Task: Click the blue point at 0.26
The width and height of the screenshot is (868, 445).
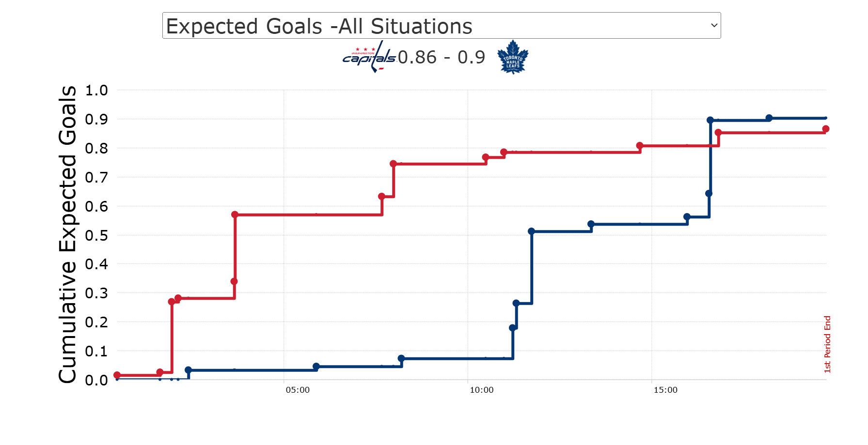Action: (516, 303)
